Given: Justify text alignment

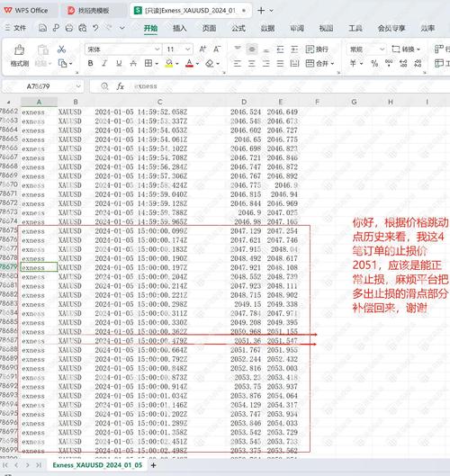Looking at the screenshot, I should [x=280, y=64].
